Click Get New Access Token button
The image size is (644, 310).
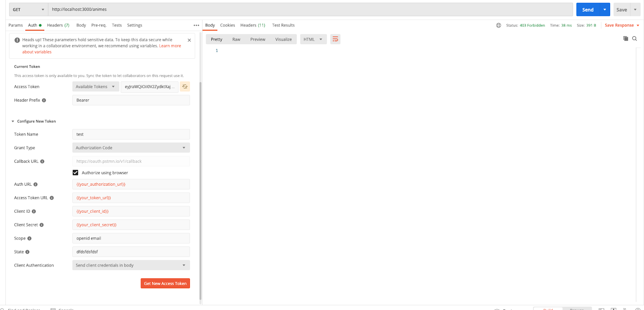[x=165, y=283]
